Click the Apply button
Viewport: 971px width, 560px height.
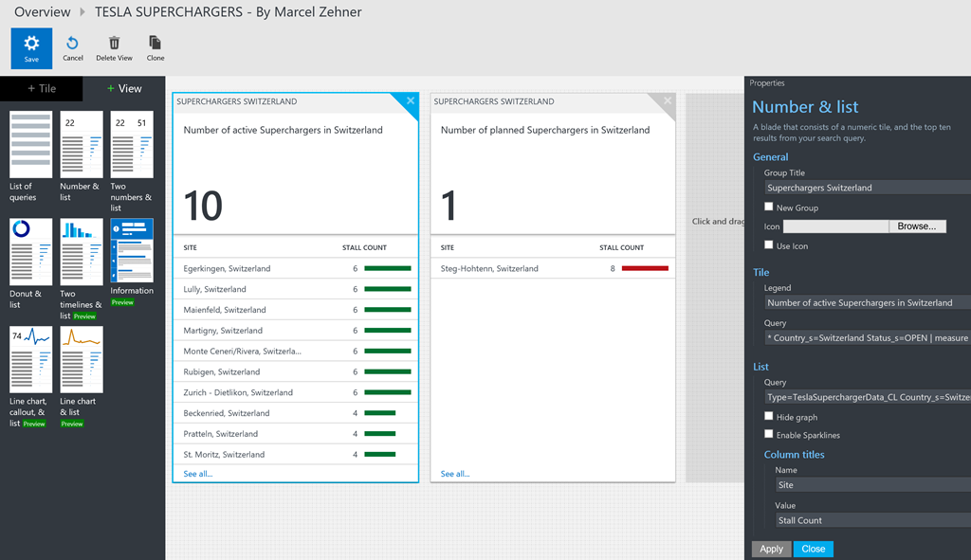tap(771, 549)
